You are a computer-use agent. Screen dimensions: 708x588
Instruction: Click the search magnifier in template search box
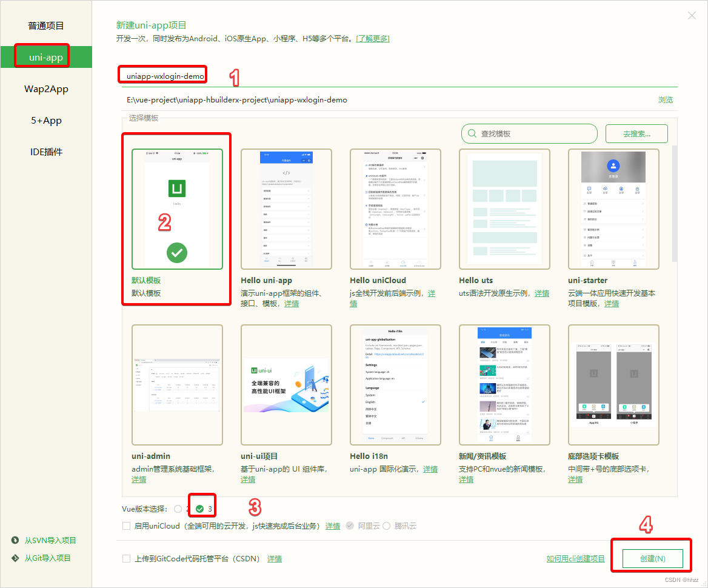(472, 133)
